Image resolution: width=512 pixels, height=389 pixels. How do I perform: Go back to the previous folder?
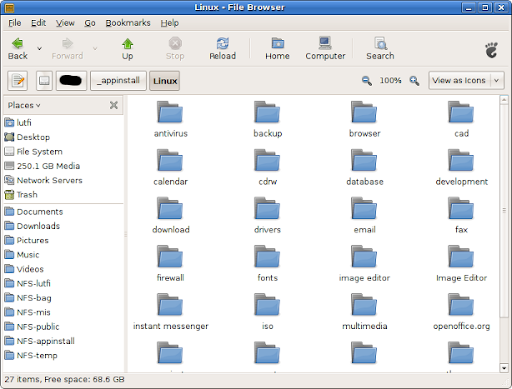tap(18, 49)
